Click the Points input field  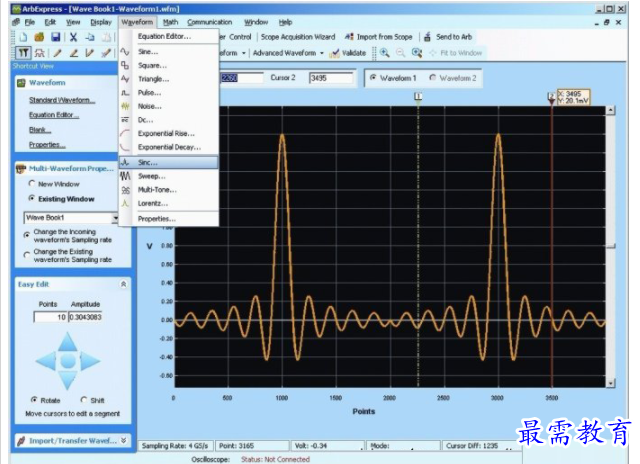[x=51, y=317]
